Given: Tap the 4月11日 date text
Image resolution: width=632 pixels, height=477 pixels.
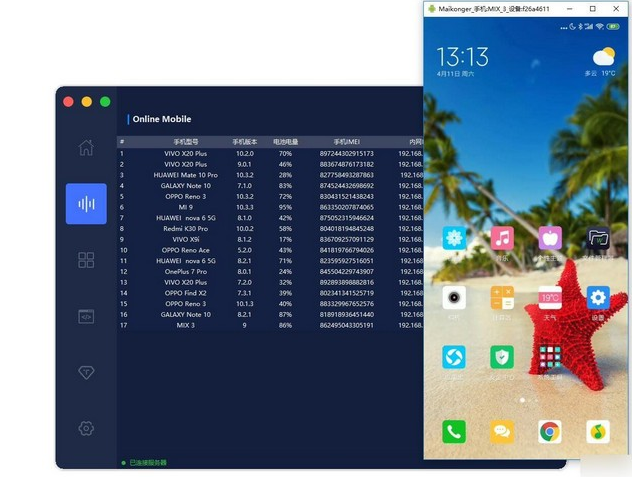Looking at the screenshot, I should 455,74.
